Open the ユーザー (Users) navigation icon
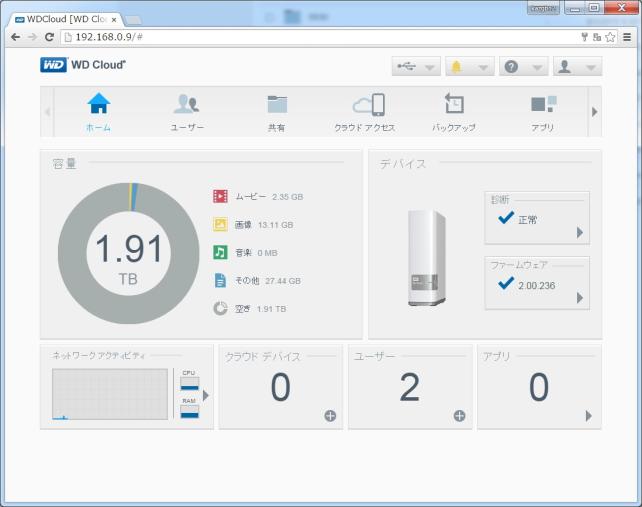Image resolution: width=642 pixels, height=507 pixels. [x=186, y=104]
